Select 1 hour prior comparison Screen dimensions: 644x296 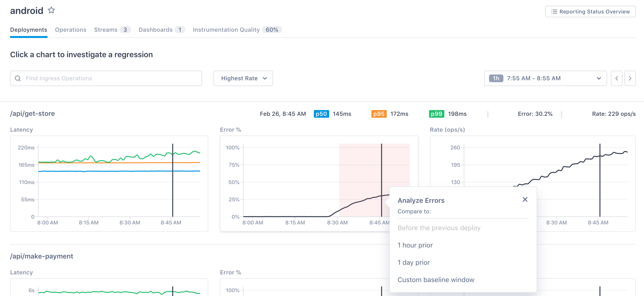pos(415,245)
